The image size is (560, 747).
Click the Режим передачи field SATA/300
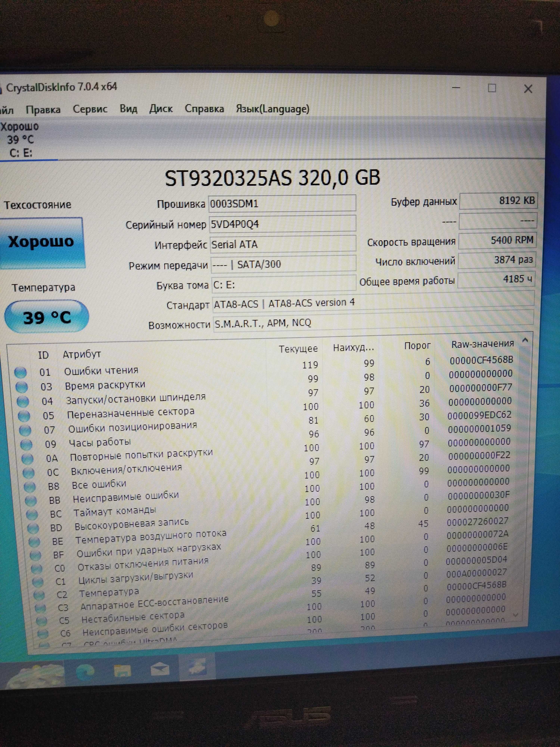(283, 264)
